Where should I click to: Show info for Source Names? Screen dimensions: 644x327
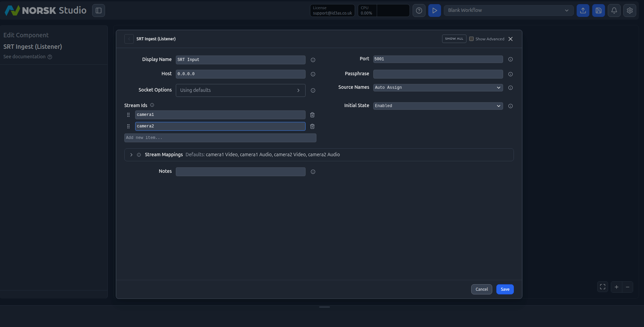tap(511, 88)
